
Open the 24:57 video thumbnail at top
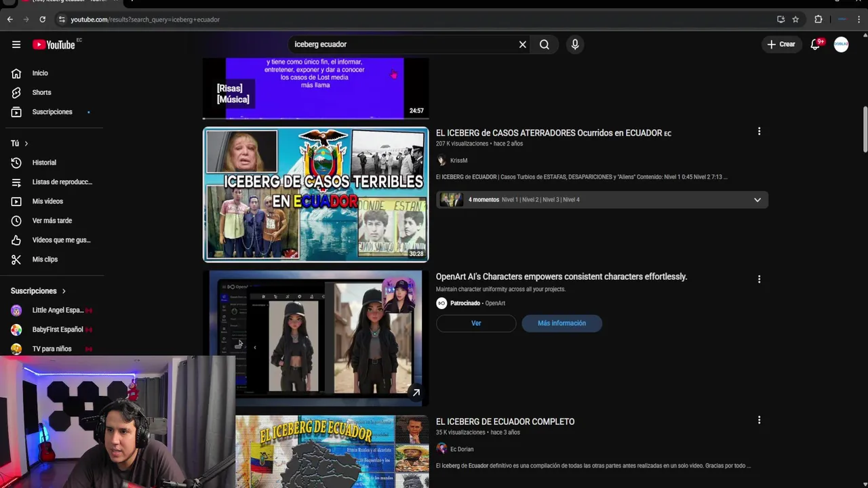point(315,88)
